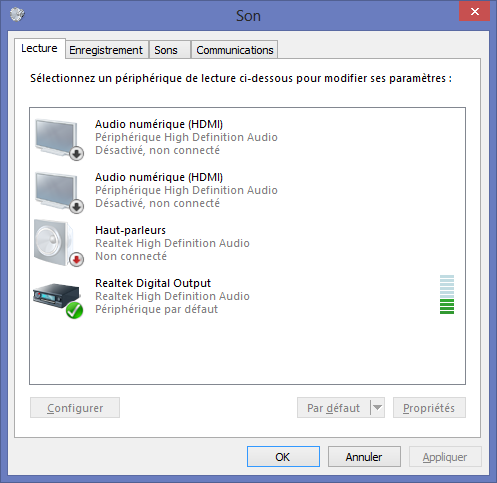497x483 pixels.
Task: Click the green volume level meter
Action: pyautogui.click(x=447, y=294)
